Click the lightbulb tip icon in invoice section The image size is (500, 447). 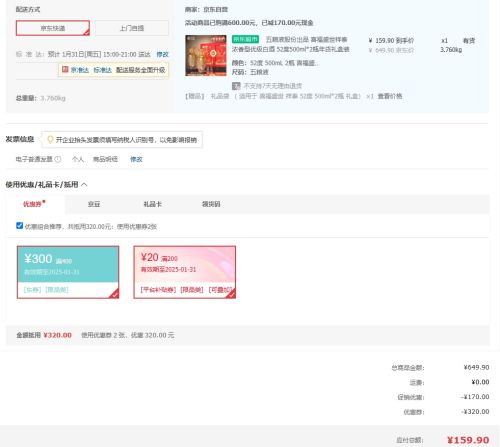click(50, 139)
